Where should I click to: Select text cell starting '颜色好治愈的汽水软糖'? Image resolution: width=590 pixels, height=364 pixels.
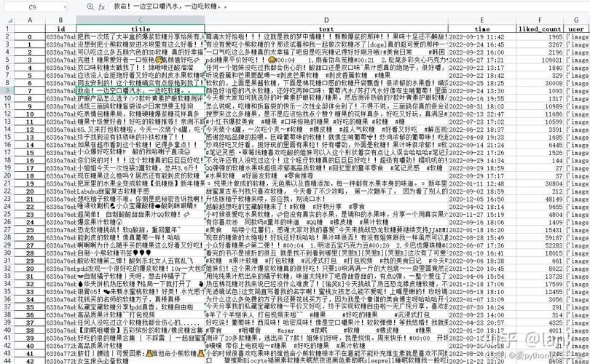point(326,90)
